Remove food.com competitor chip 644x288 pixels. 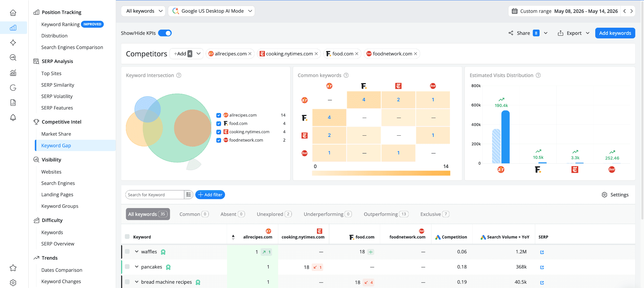(x=357, y=54)
